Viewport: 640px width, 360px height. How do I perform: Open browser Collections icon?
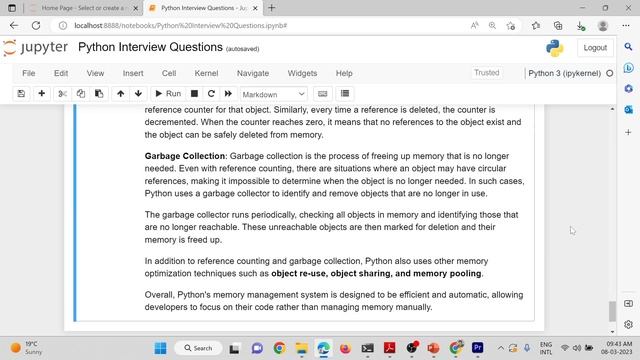coord(558,26)
